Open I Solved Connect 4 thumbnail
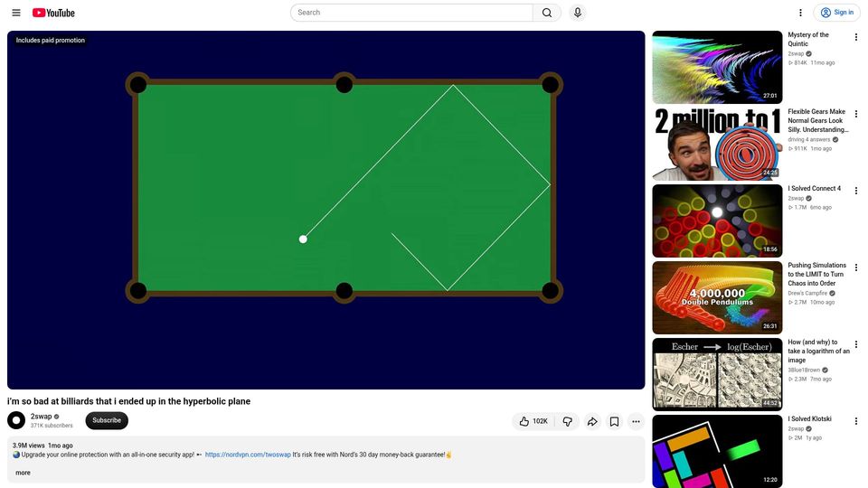The width and height of the screenshot is (868, 488). pyautogui.click(x=717, y=221)
